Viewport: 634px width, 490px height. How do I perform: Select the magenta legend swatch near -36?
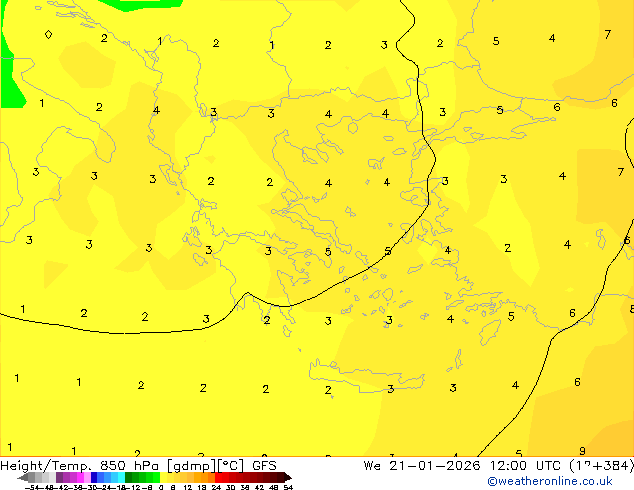click(80, 477)
